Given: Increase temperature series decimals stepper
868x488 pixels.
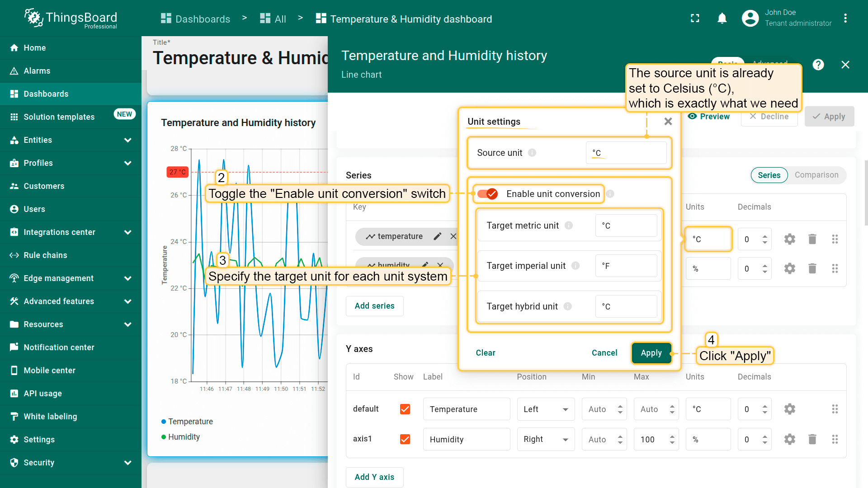Looking at the screenshot, I should [764, 236].
